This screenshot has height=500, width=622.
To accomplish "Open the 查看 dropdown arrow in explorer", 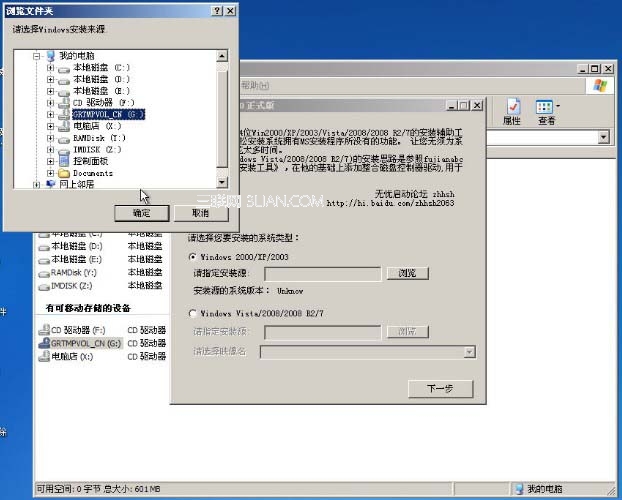I will click(x=558, y=106).
